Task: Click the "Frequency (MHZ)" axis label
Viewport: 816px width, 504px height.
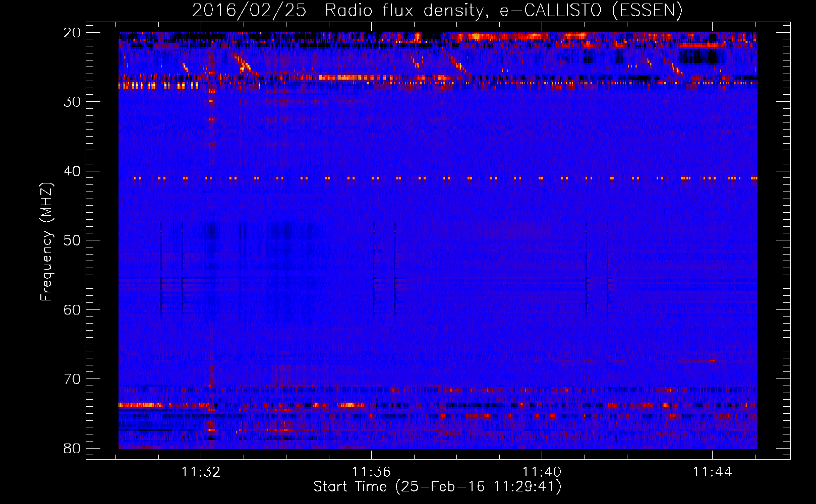Action: [x=46, y=242]
